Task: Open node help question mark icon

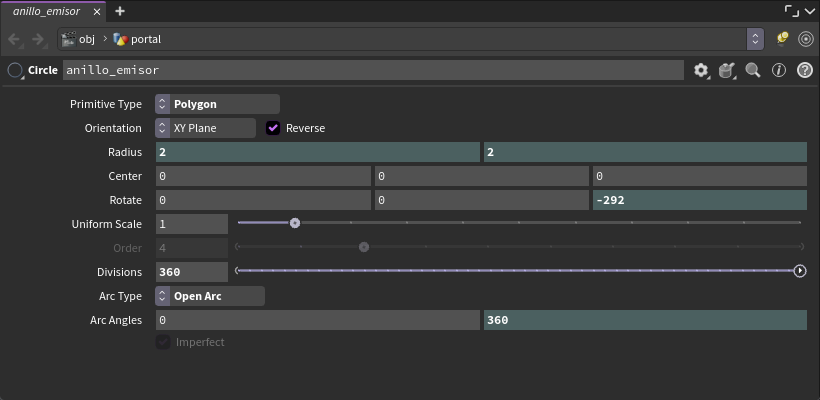Action: point(805,70)
